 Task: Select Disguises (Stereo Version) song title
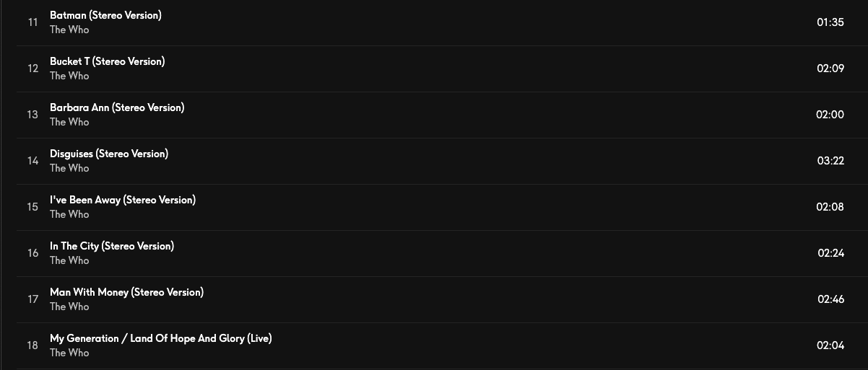click(x=109, y=154)
